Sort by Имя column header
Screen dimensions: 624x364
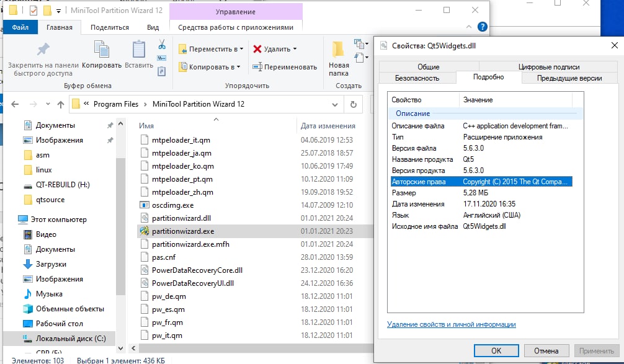(x=146, y=126)
